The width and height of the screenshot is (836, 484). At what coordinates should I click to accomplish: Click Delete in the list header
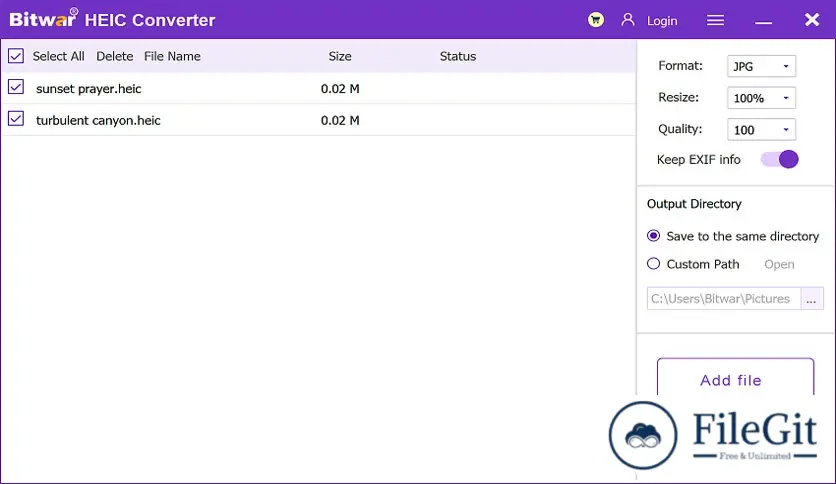click(114, 56)
